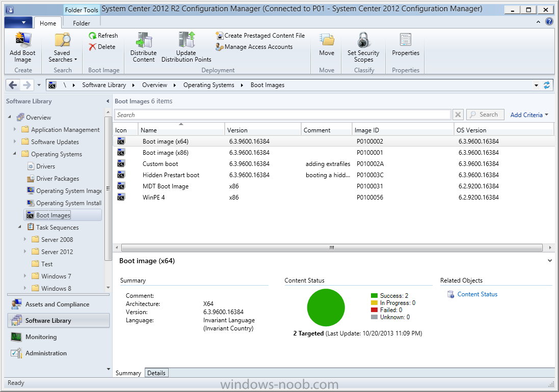Collapse the Operating Systems tree node

pos(15,153)
